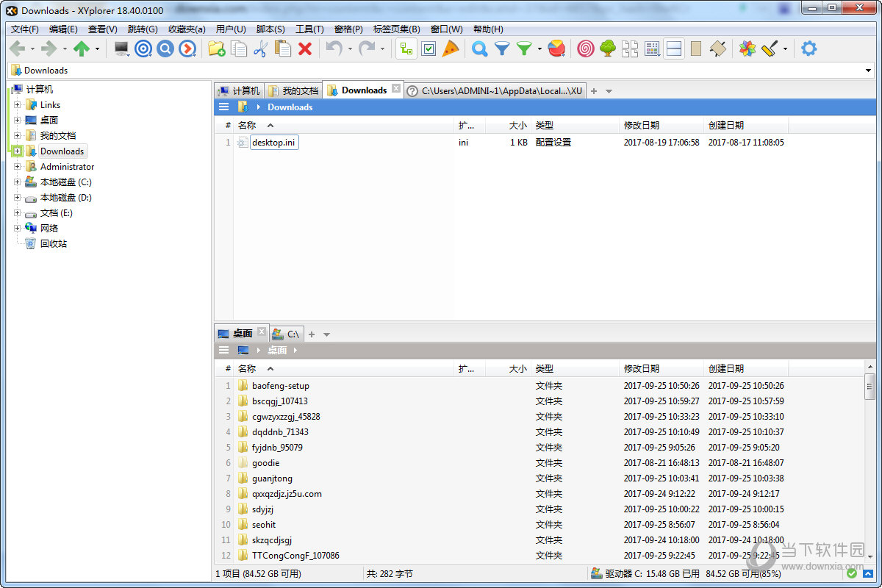Open the upper pane tab list dropdown
Viewport: 882px width, 588px height.
tap(609, 91)
